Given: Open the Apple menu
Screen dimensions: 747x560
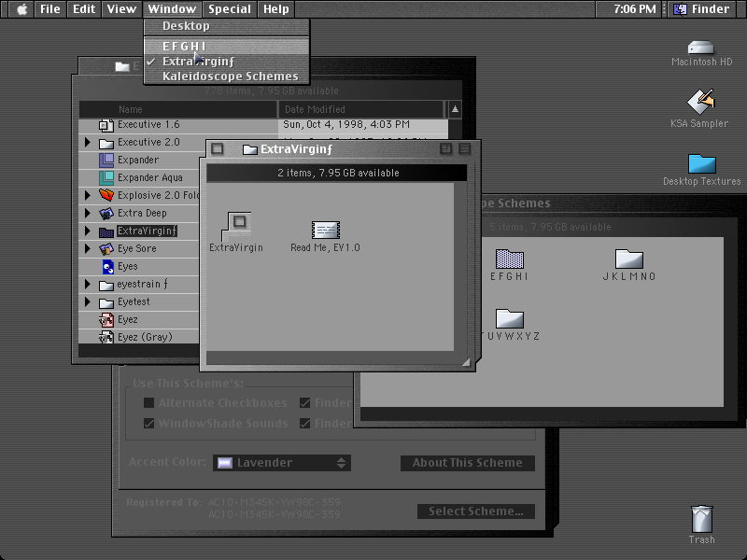Looking at the screenshot, I should tap(21, 9).
